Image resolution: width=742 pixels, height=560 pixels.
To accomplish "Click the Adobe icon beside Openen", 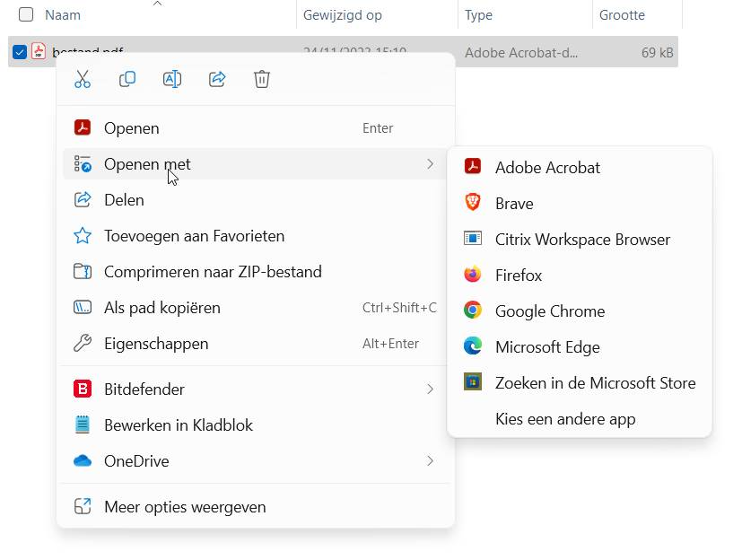I will click(x=83, y=127).
